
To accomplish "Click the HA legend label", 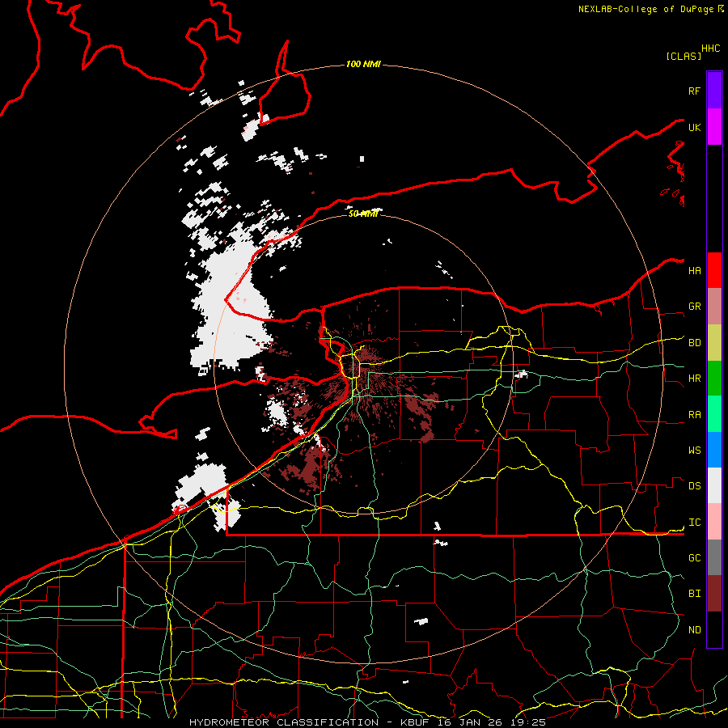I will [x=694, y=271].
